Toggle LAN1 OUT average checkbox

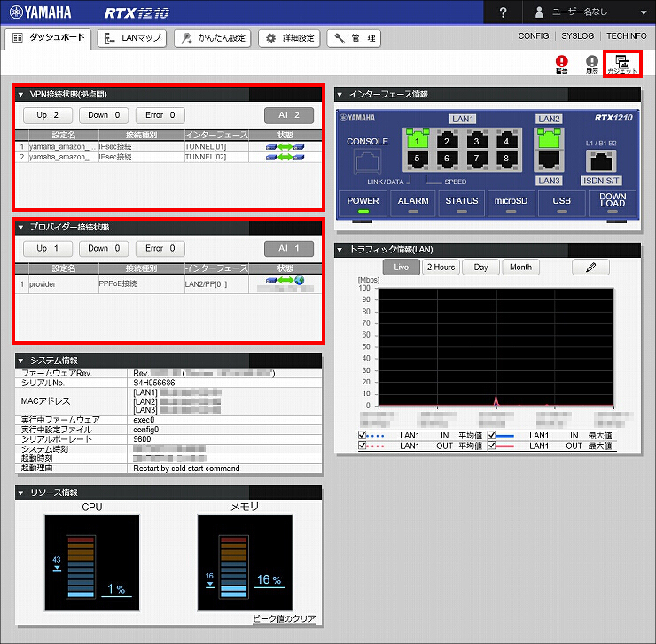pos(363,446)
